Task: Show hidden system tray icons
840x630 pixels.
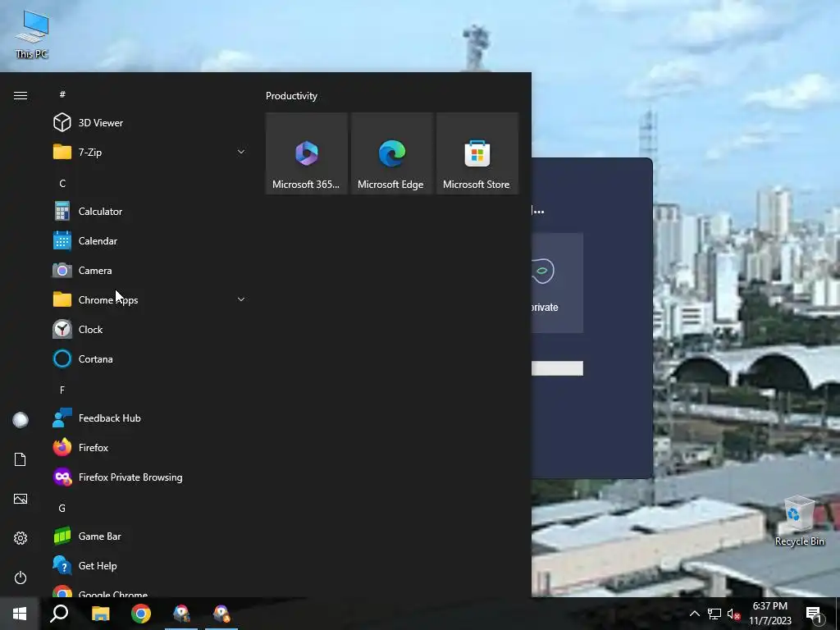Action: click(694, 614)
